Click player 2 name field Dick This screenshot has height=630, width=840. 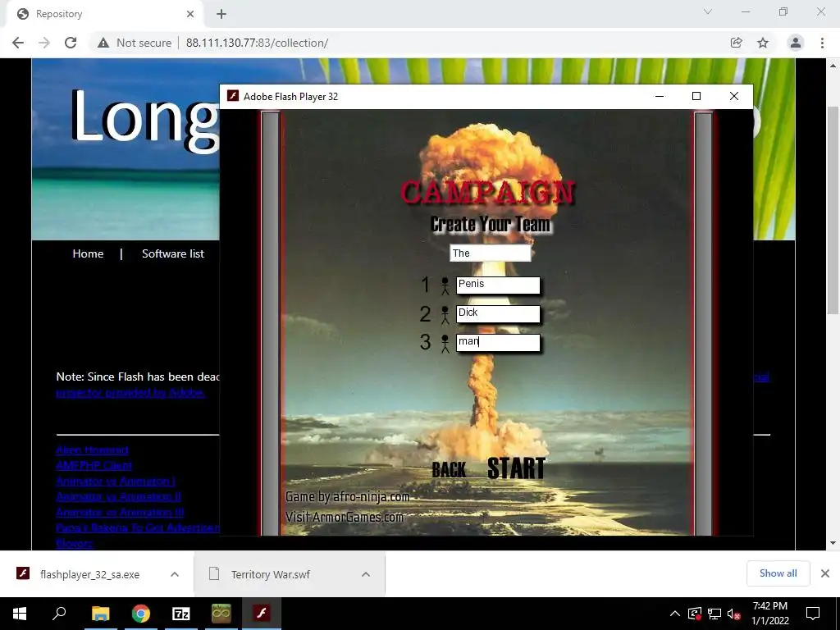[498, 314]
